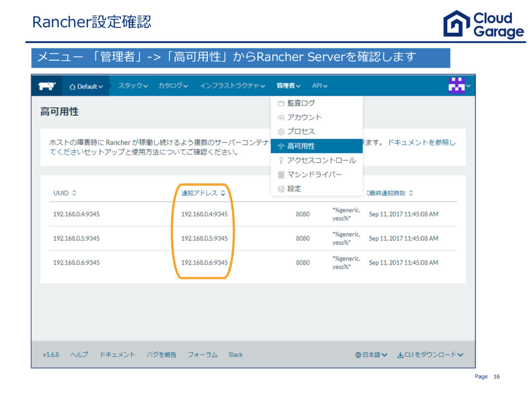532x399 pixels.
Task: Open the フォーラム footer link
Action: tap(203, 355)
